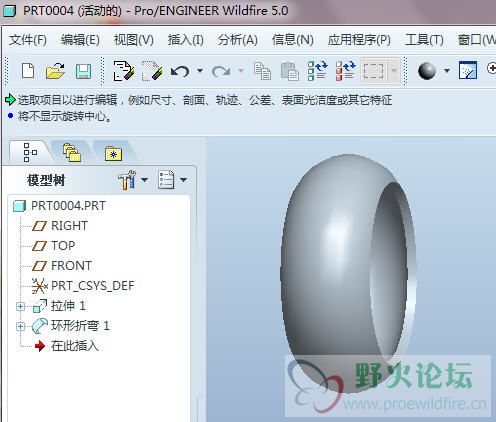
Task: Expand the 环形折弯 1 feature node
Action: pos(20,326)
